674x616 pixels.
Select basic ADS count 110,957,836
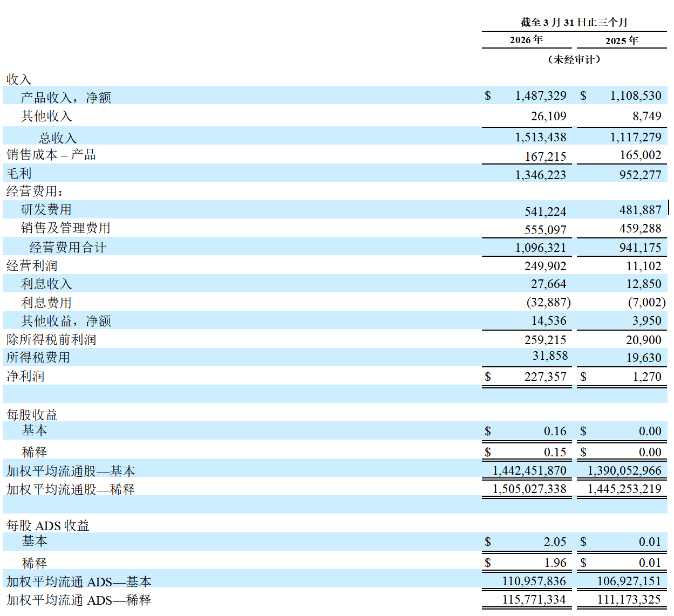coord(534,581)
